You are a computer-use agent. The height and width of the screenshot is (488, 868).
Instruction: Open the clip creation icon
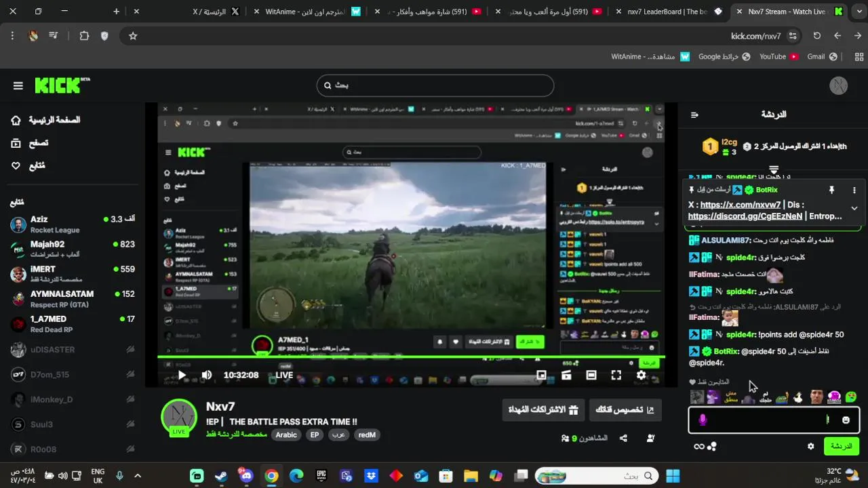click(x=566, y=375)
